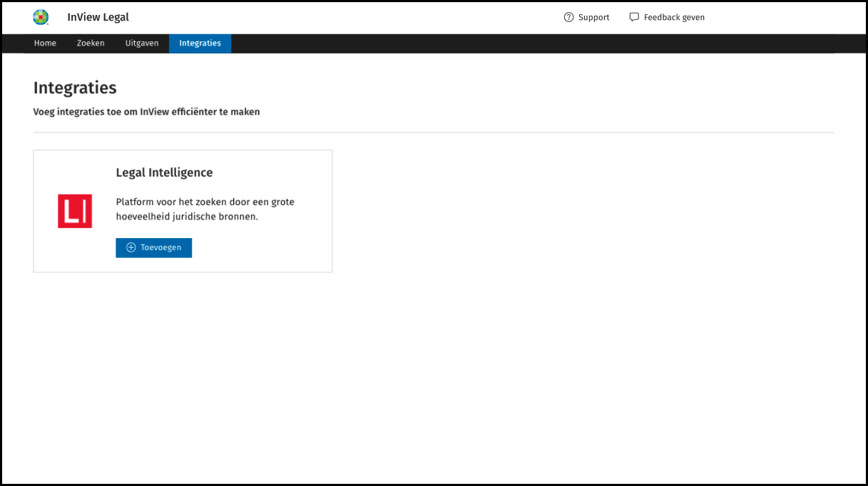Click the red LI logo

75,211
